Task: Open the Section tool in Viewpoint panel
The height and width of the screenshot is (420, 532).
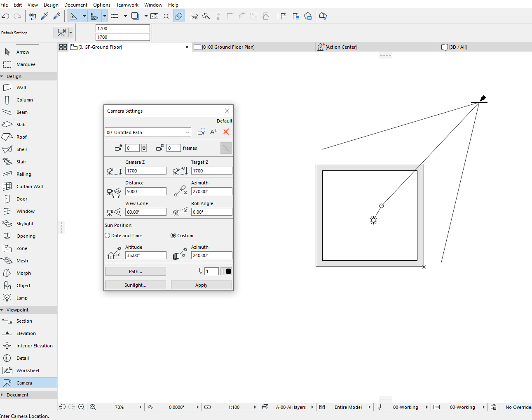Action: [23, 321]
